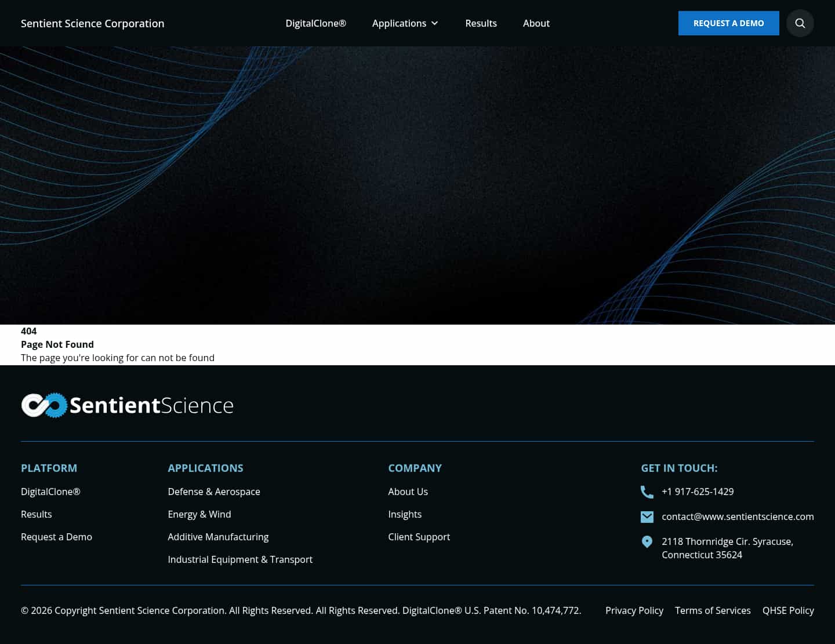Viewport: 835px width, 644px height.
Task: Click the location pin icon beside the address
Action: (x=647, y=541)
